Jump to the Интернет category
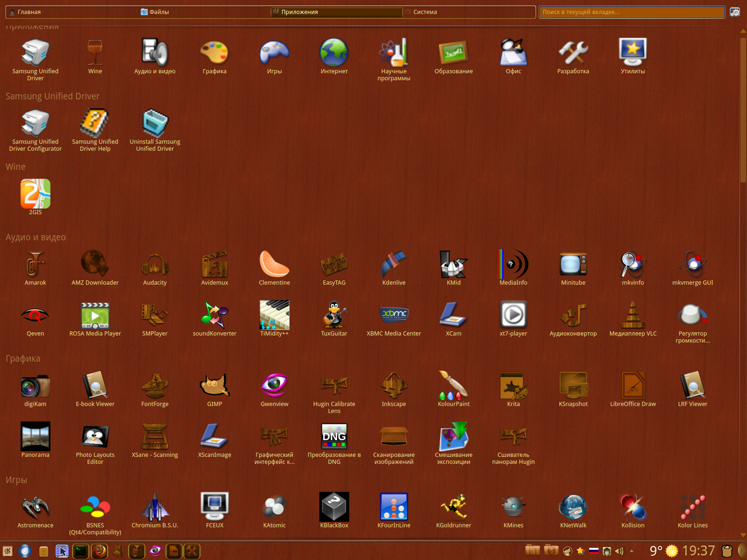 click(x=334, y=57)
